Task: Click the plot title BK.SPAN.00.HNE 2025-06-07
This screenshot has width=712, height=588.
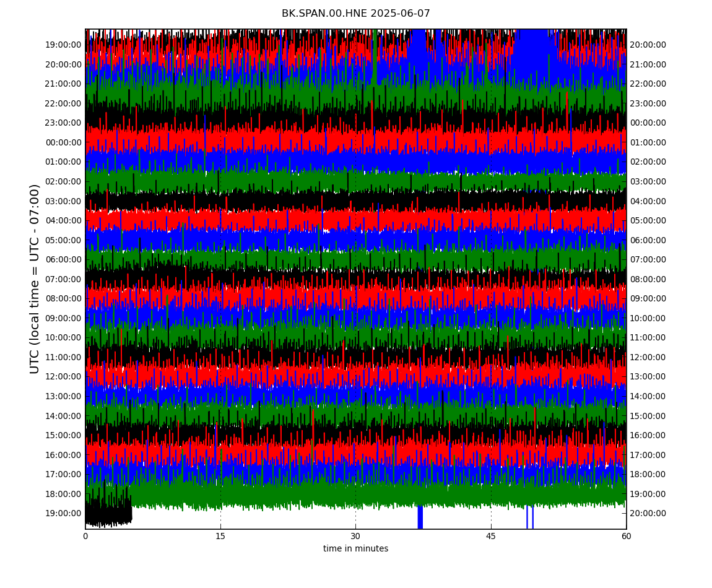Action: 355,14
